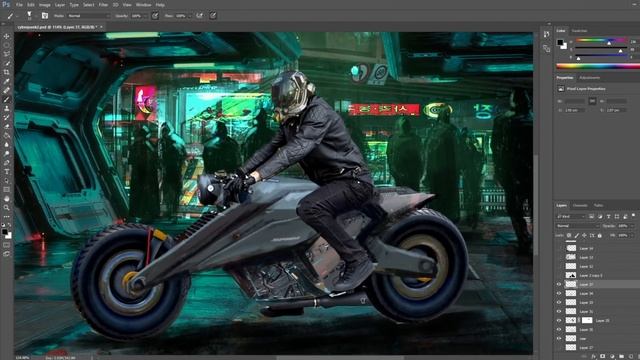Show Layer 2 copy 5 visibility box
Screen dimensions: 640x360
(559, 275)
